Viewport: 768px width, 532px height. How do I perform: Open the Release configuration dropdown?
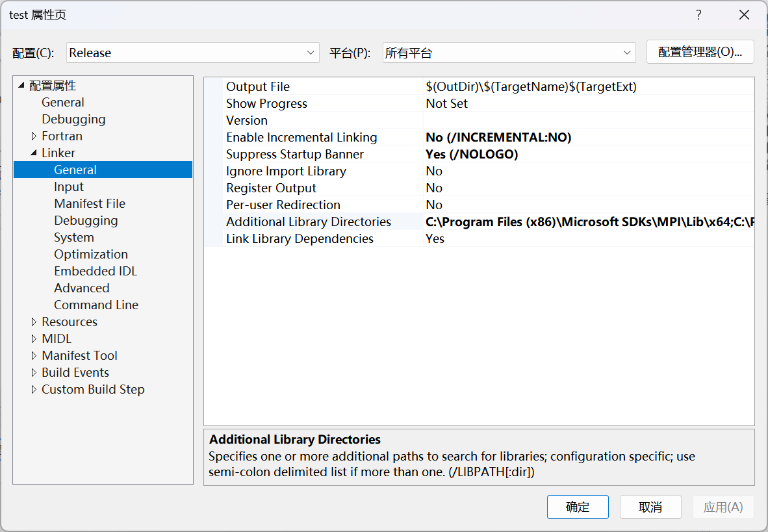310,52
